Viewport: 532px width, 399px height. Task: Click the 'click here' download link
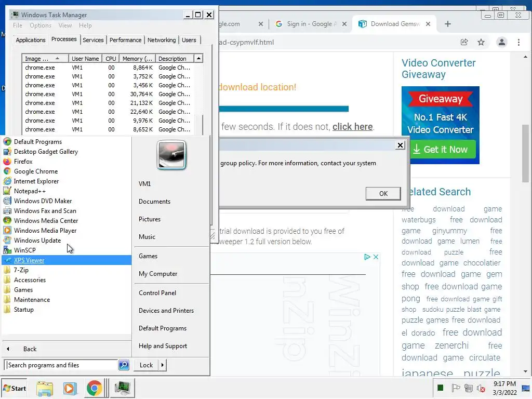coord(353,127)
